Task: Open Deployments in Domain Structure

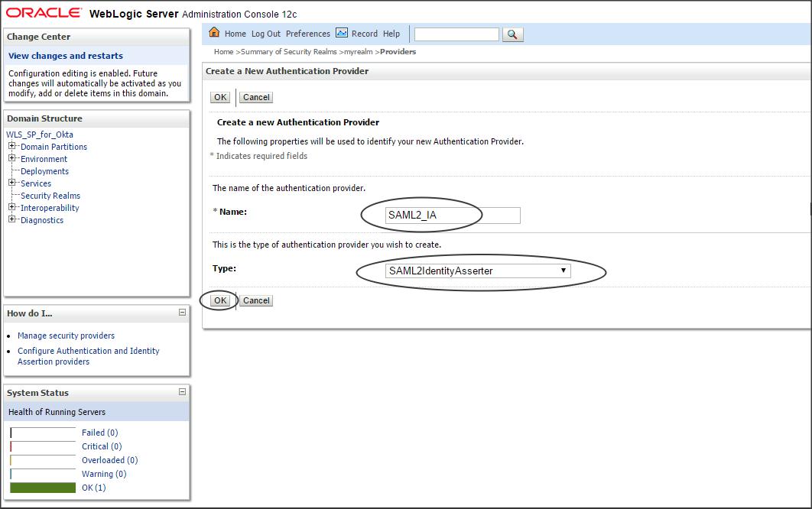Action: click(44, 171)
